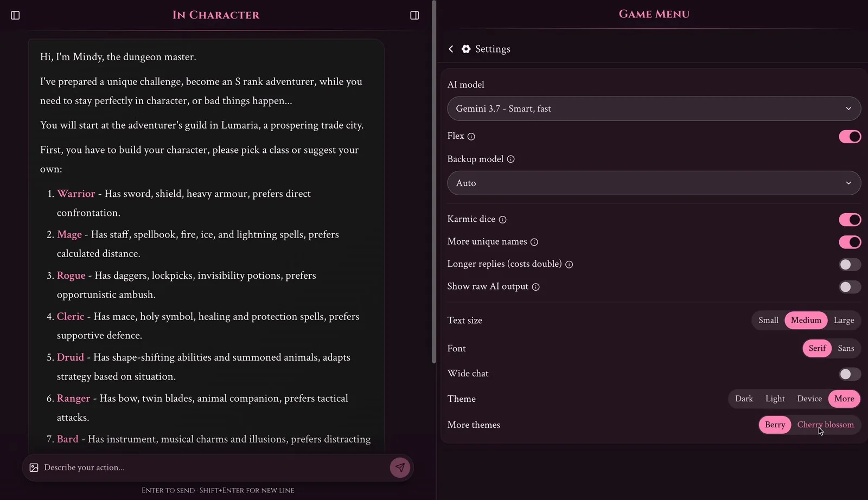Choose the Druid class link
This screenshot has height=500, width=868.
pyautogui.click(x=71, y=357)
